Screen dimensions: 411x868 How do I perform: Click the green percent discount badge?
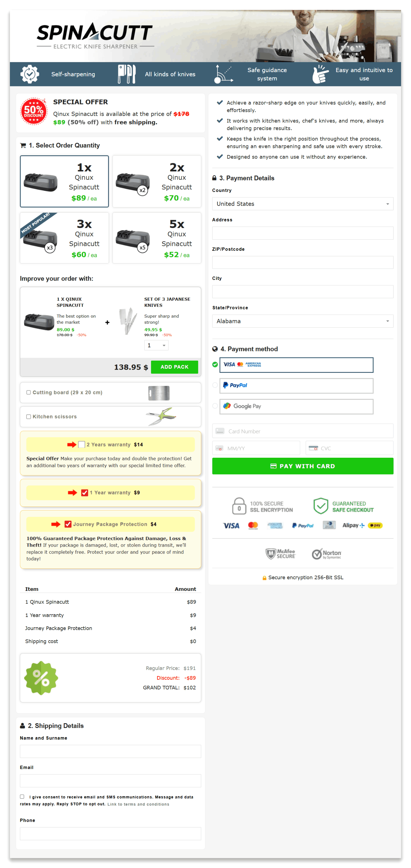(x=41, y=678)
